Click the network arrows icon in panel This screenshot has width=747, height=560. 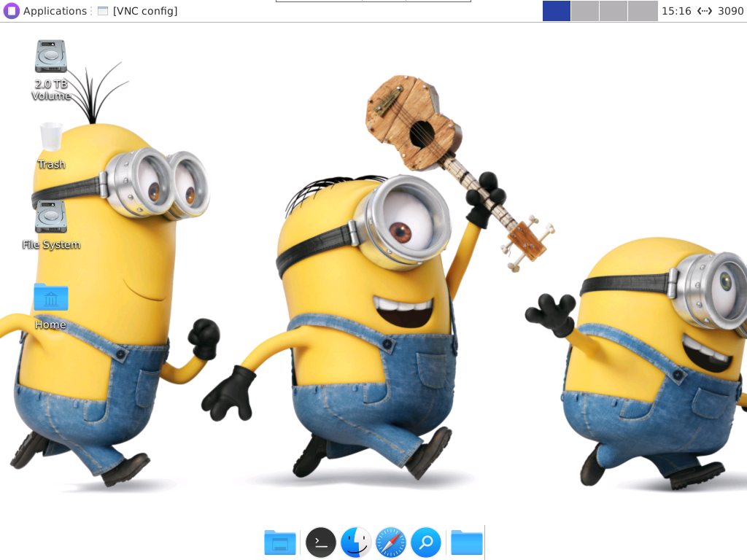(x=705, y=11)
